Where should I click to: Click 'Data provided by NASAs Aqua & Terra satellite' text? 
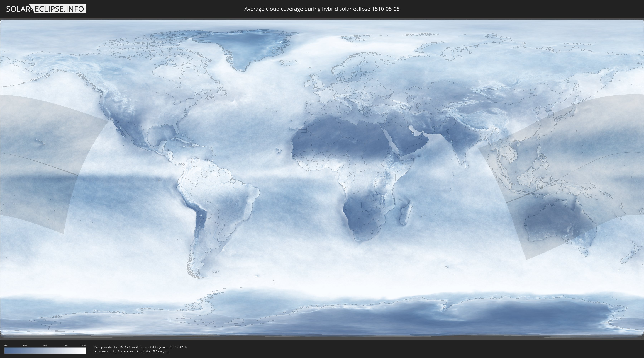(126, 347)
